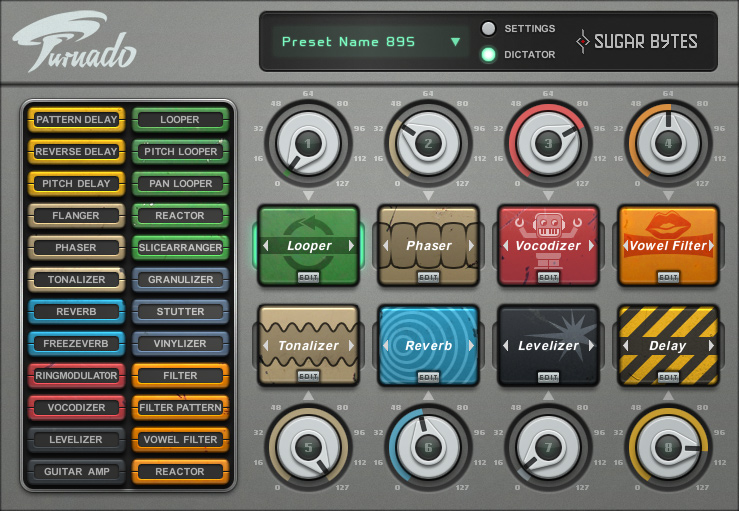Image resolution: width=739 pixels, height=511 pixels.
Task: Switch Delay slot to previous effect
Action: tap(625, 346)
